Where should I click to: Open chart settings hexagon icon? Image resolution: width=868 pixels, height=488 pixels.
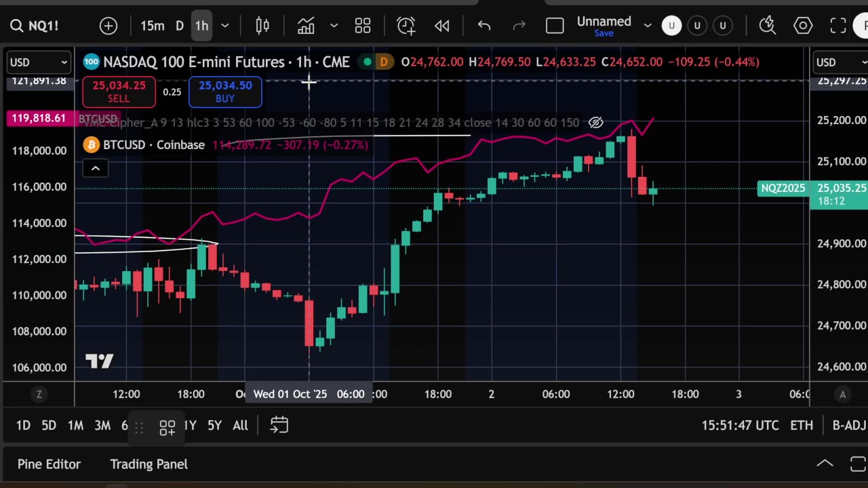coord(803,26)
